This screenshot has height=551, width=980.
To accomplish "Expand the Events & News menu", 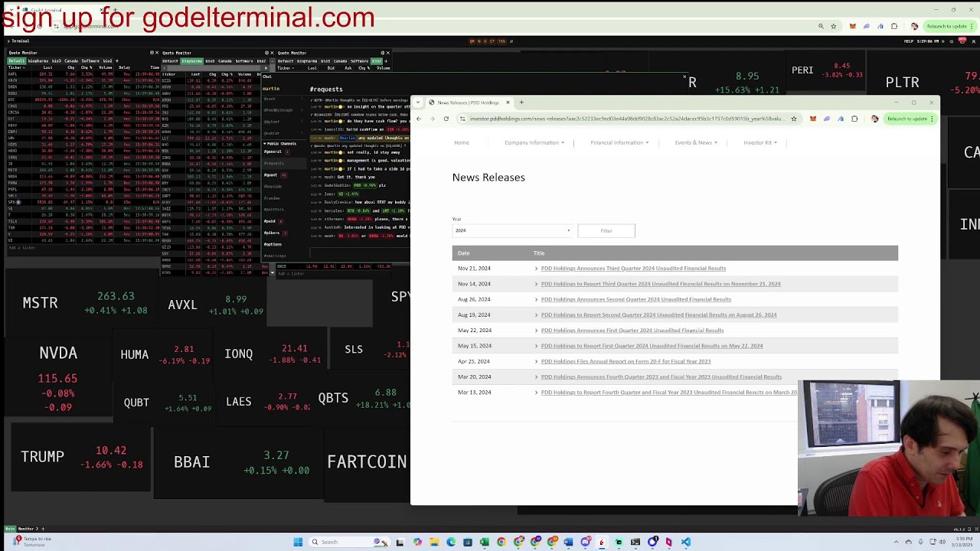I will click(696, 142).
